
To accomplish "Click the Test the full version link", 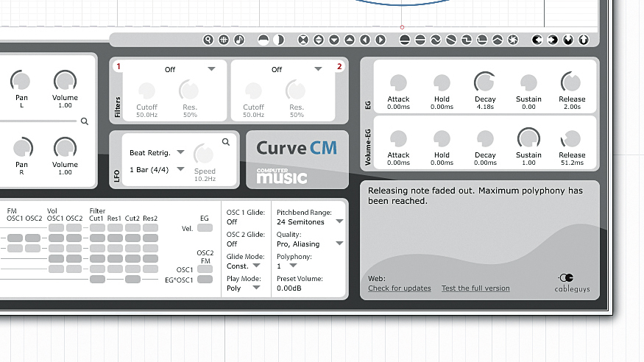I will tap(475, 288).
